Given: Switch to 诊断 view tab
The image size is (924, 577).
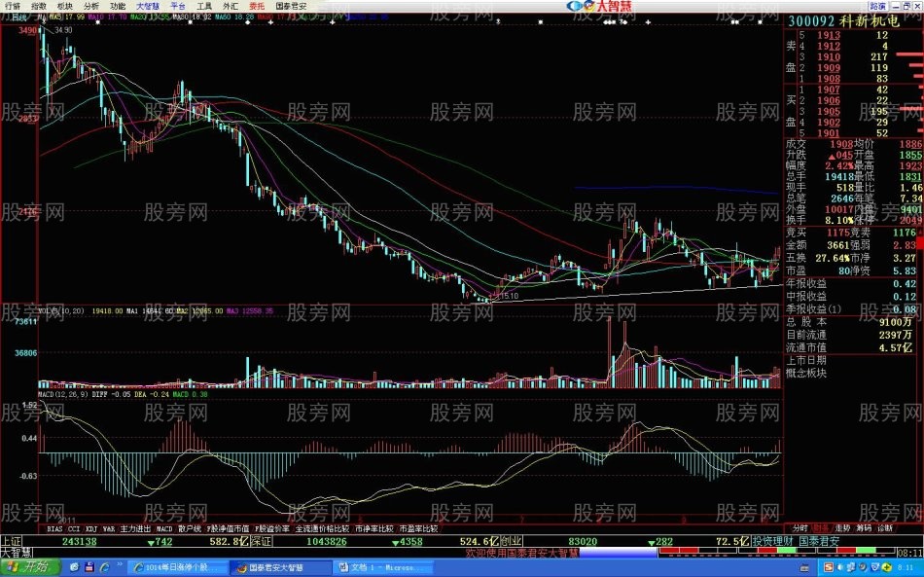Looking at the screenshot, I should [884, 528].
